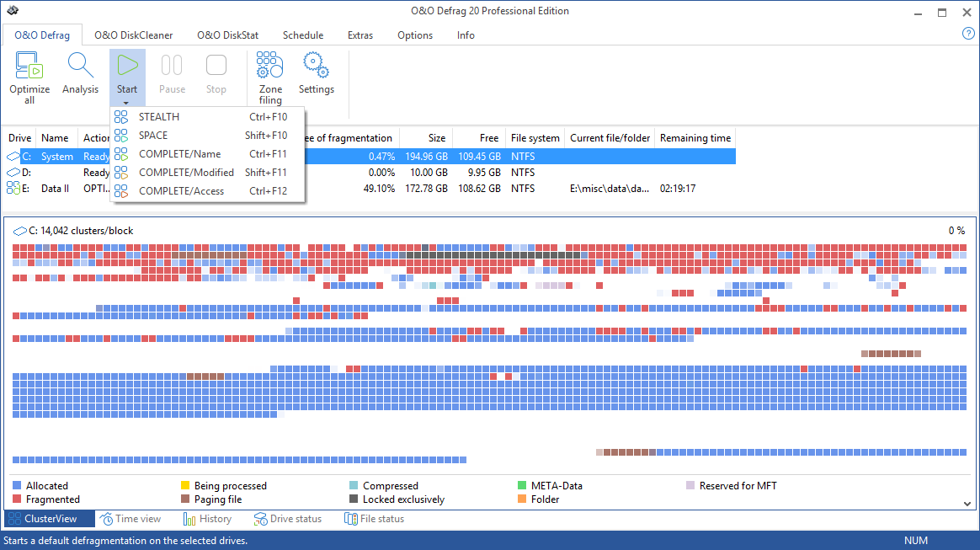Click the COMPLETE/Modified method icon
This screenshot has width=980, height=550.
tap(121, 173)
